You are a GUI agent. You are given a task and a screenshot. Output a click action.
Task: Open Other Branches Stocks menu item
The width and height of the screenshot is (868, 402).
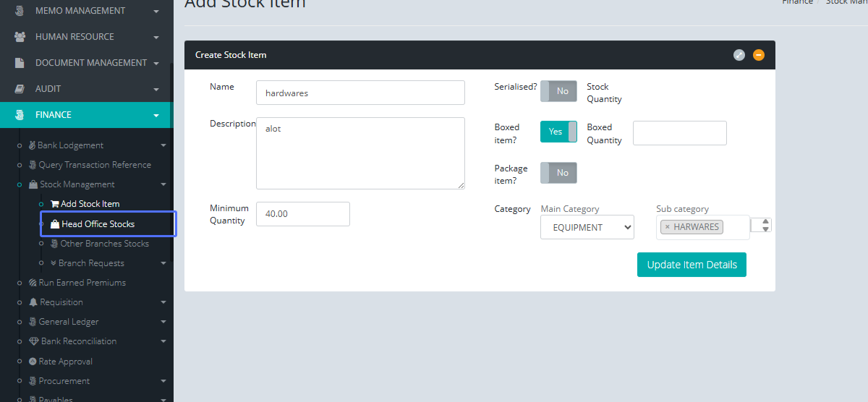(104, 244)
